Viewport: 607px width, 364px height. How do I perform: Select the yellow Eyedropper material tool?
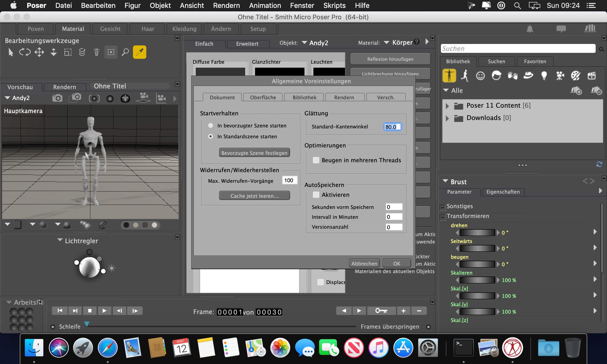pos(140,52)
